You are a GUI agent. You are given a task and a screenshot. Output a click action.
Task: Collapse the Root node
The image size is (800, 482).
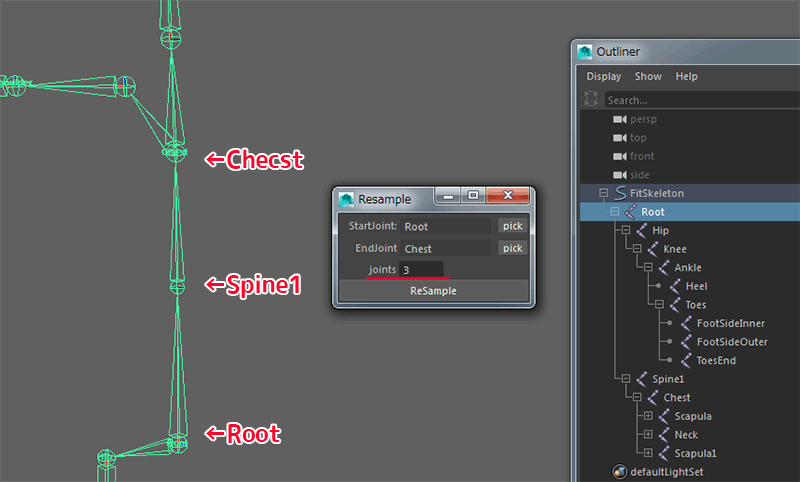coord(614,212)
